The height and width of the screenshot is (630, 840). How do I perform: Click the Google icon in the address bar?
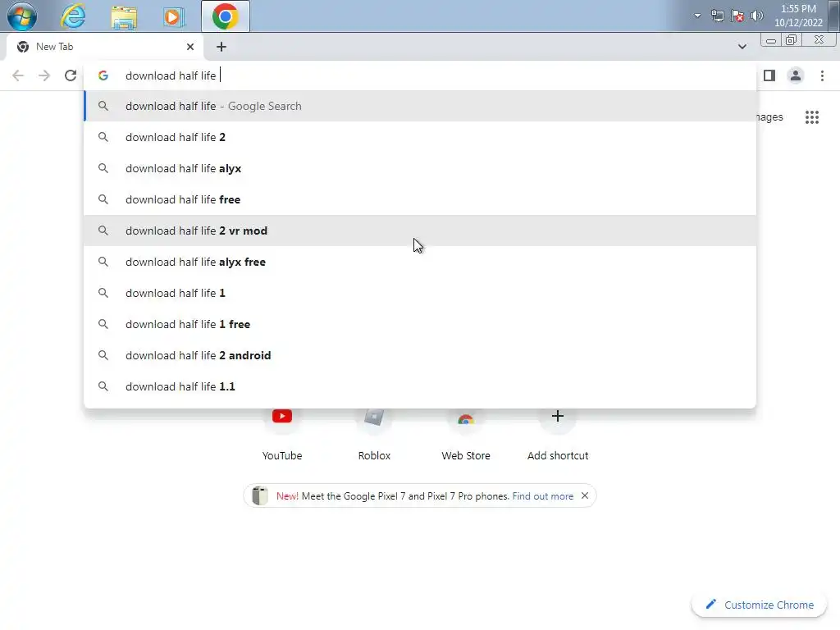103,75
